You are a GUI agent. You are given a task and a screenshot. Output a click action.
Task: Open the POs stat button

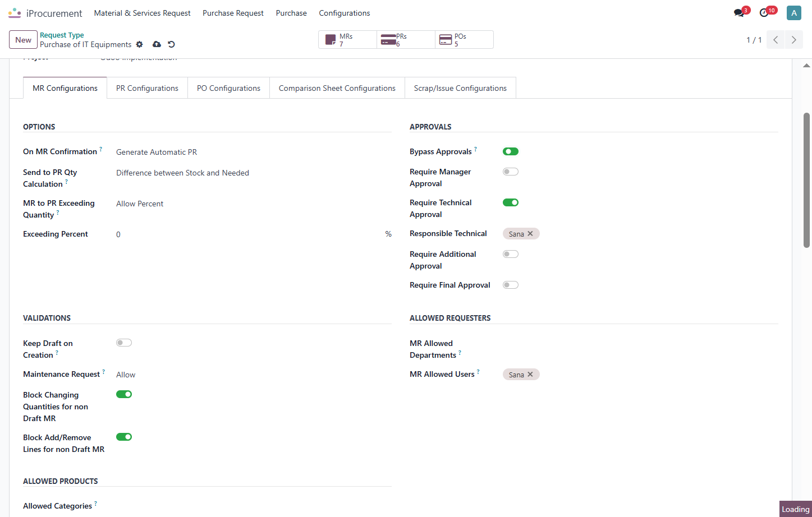(465, 40)
